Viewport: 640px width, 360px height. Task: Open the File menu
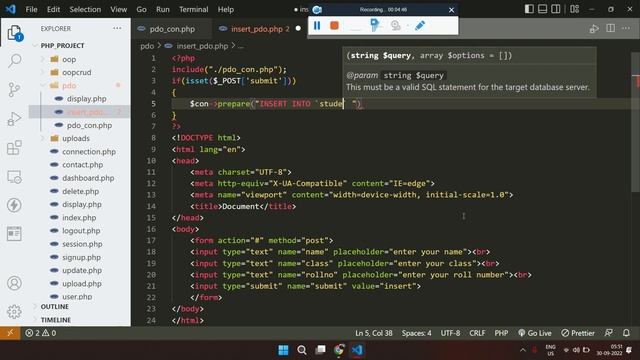pos(31,9)
